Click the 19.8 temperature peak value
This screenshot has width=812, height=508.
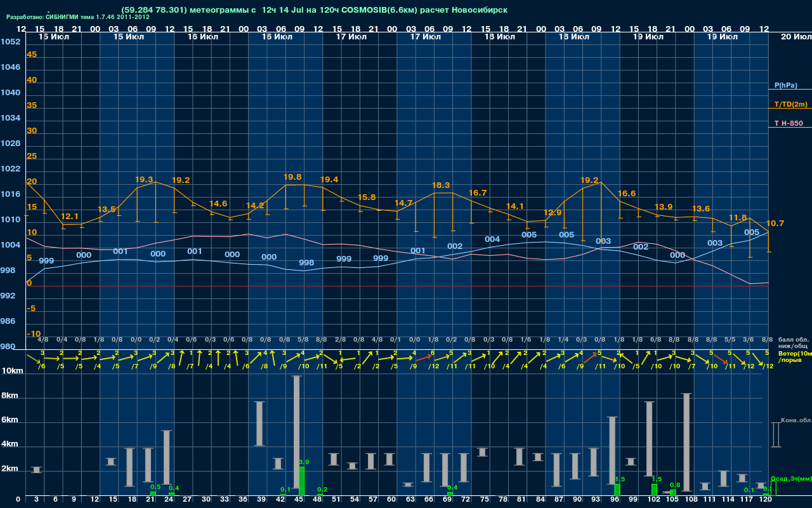pyautogui.click(x=292, y=177)
